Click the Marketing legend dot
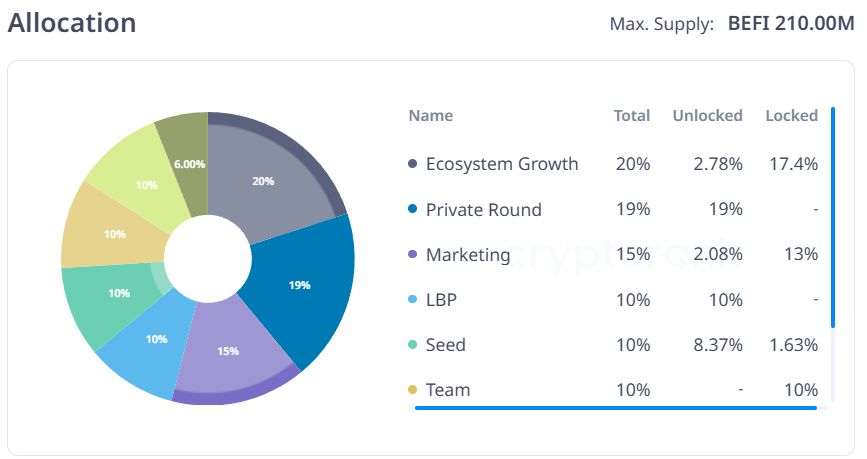 point(413,255)
